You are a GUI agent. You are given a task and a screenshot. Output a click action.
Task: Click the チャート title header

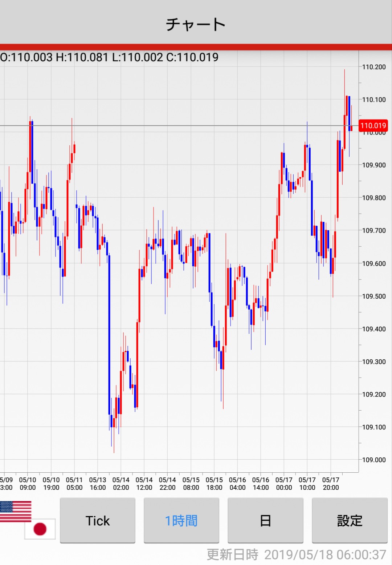[196, 24]
